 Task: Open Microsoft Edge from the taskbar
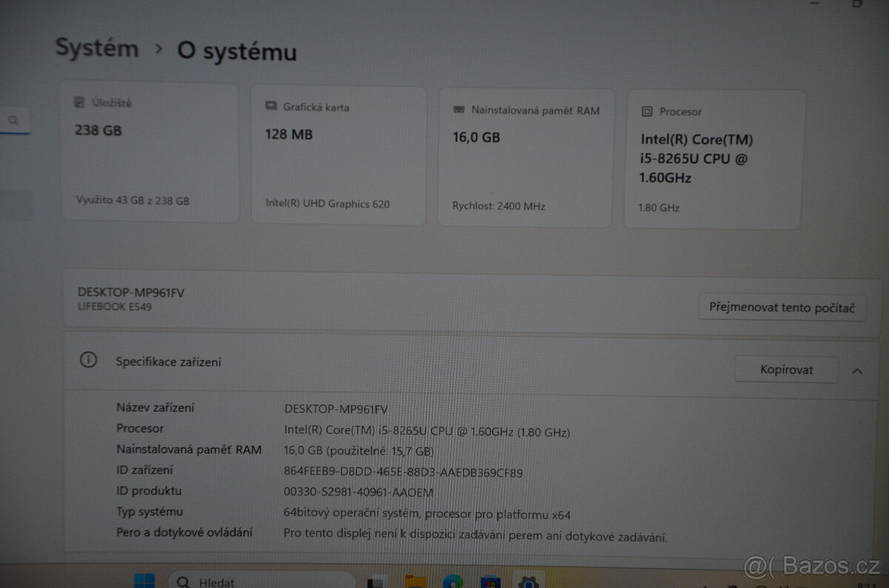pos(451,583)
